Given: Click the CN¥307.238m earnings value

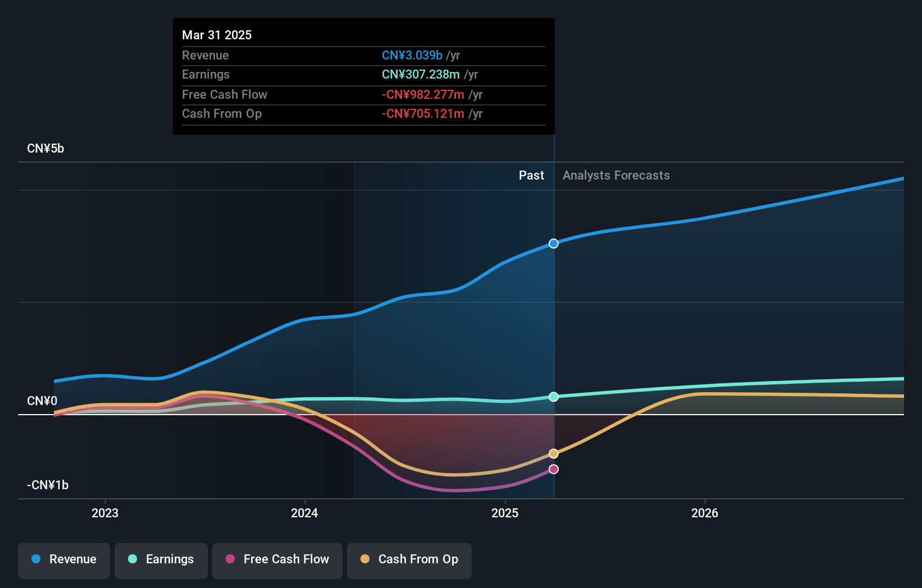Looking at the screenshot, I should (421, 75).
